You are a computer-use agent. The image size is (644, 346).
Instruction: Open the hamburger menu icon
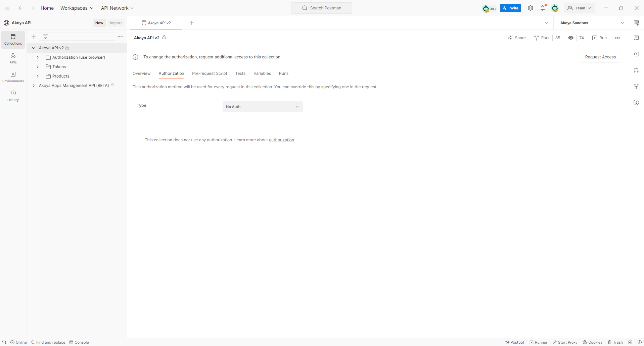[7, 8]
